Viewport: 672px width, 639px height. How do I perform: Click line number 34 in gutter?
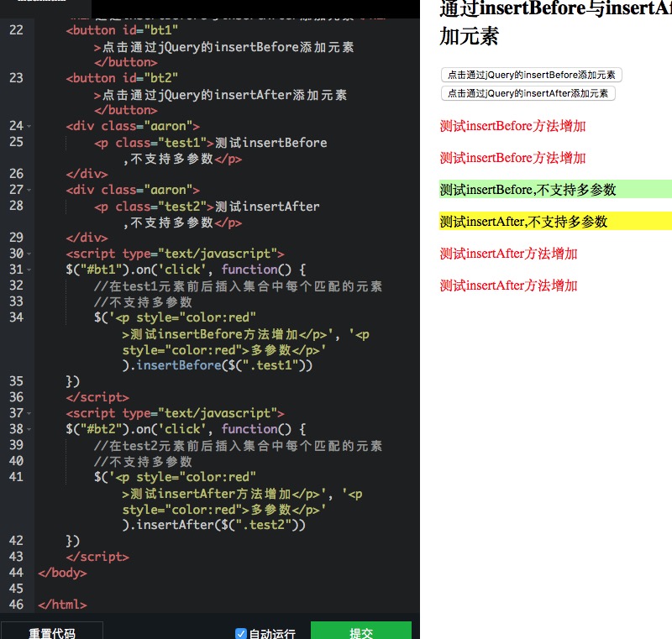[16, 317]
